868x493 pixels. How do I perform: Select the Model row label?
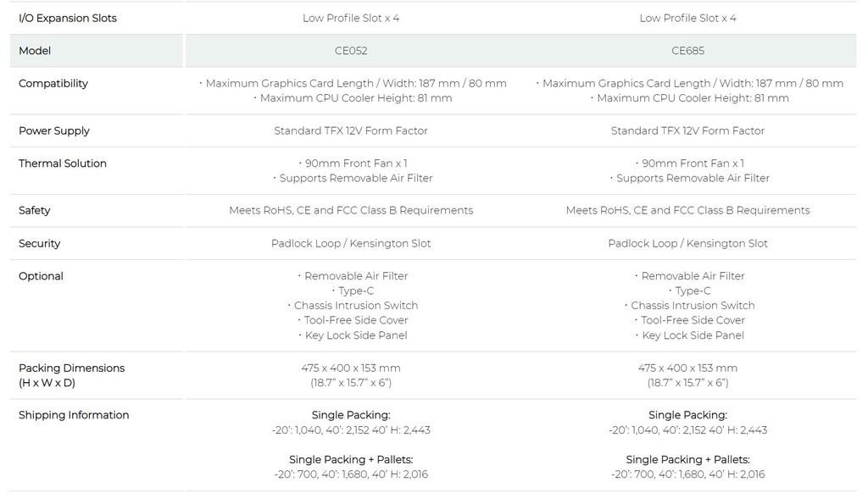[35, 51]
